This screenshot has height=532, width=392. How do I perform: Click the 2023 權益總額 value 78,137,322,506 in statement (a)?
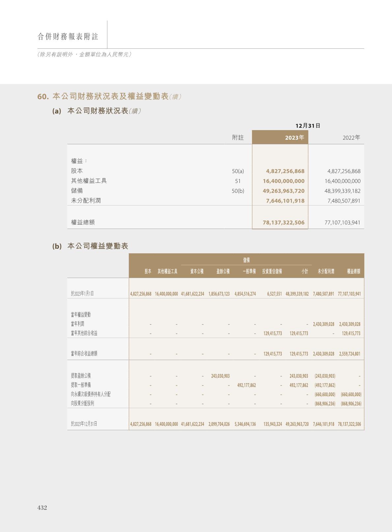point(283,223)
